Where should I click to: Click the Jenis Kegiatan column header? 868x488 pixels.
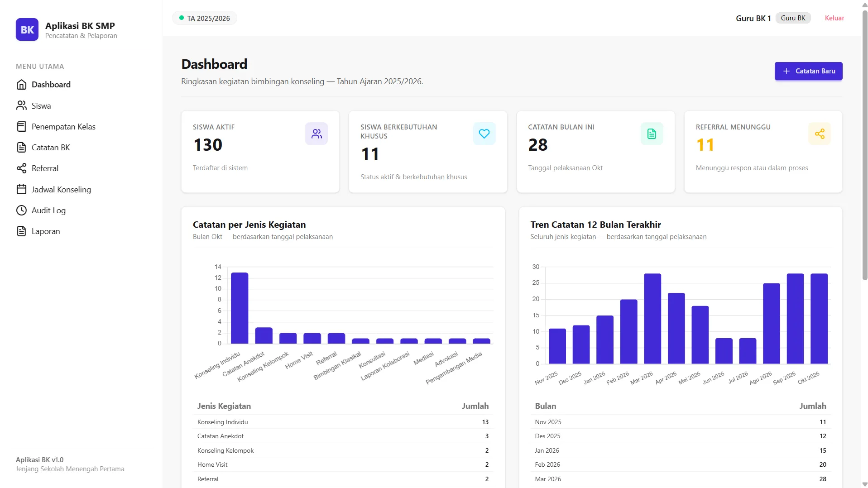pyautogui.click(x=224, y=406)
